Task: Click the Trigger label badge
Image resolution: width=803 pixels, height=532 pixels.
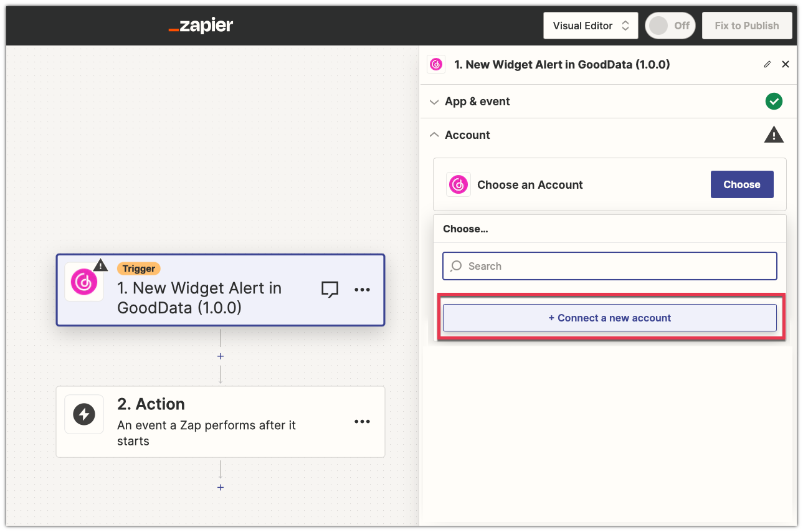Action: pos(139,268)
